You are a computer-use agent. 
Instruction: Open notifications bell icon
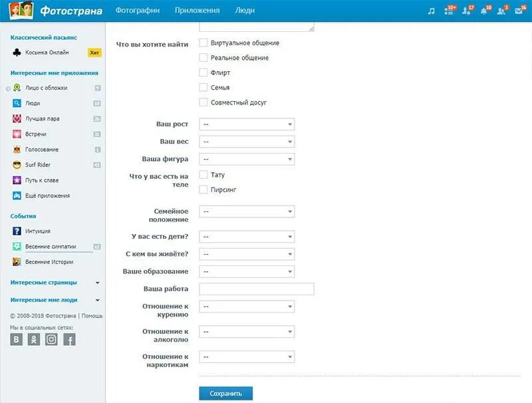click(485, 10)
